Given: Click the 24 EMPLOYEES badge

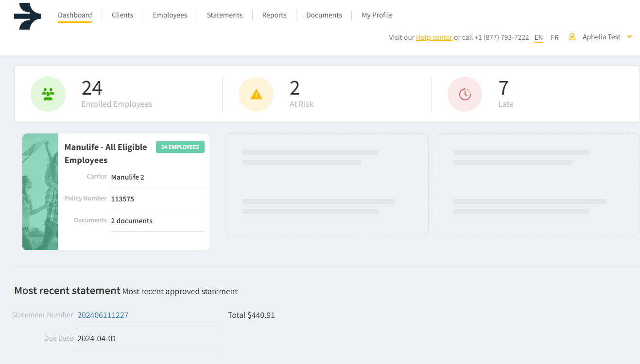Looking at the screenshot, I should tap(180, 147).
